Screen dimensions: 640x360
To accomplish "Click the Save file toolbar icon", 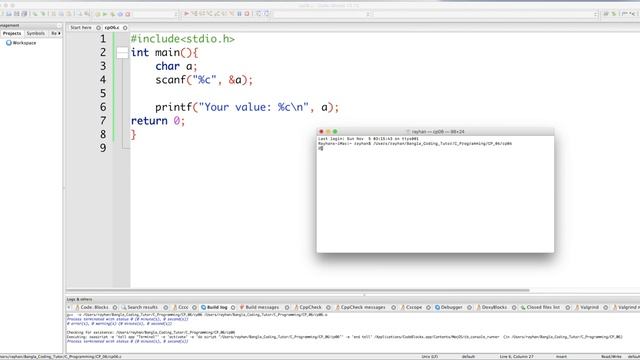I will pyautogui.click(x=17, y=14).
